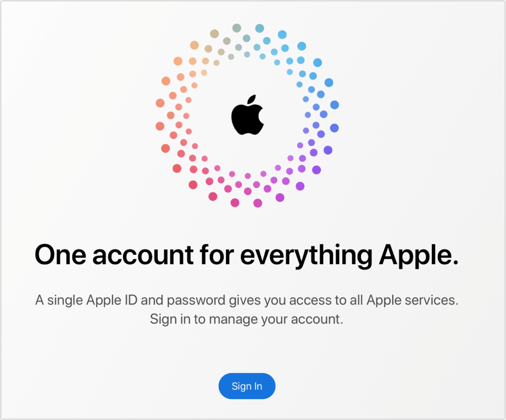This screenshot has width=506, height=420.
Task: Click the word "account" in the bold heading
Action: [143, 255]
